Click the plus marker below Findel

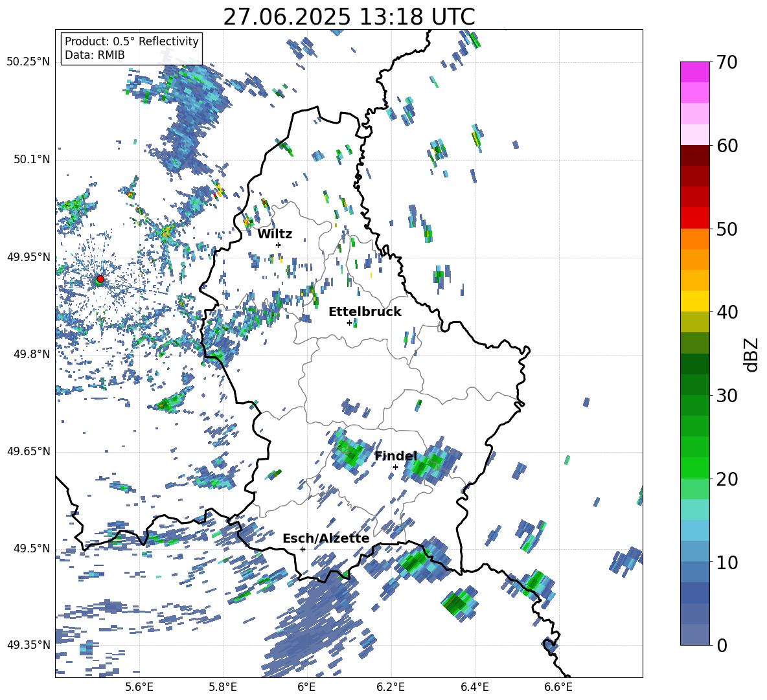(x=395, y=468)
